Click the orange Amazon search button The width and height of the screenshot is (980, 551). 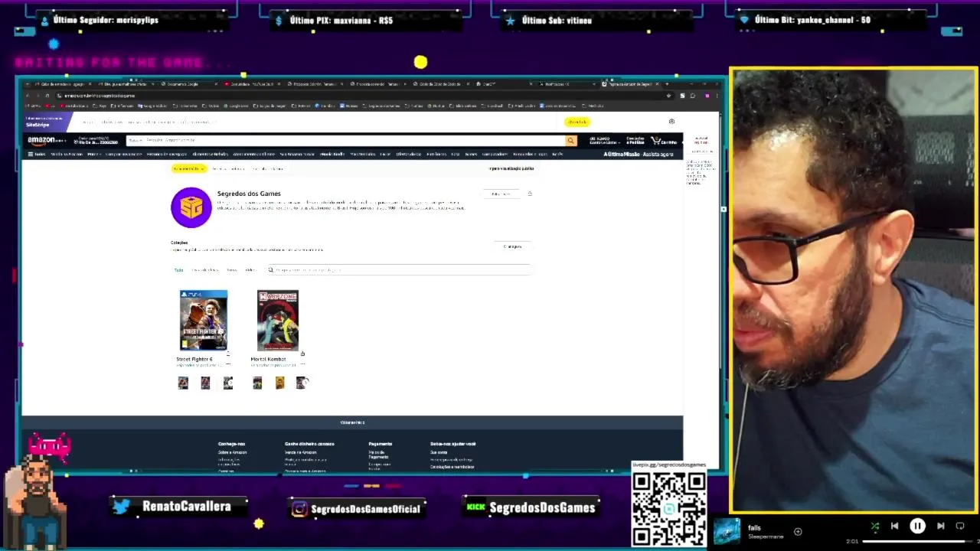point(570,141)
